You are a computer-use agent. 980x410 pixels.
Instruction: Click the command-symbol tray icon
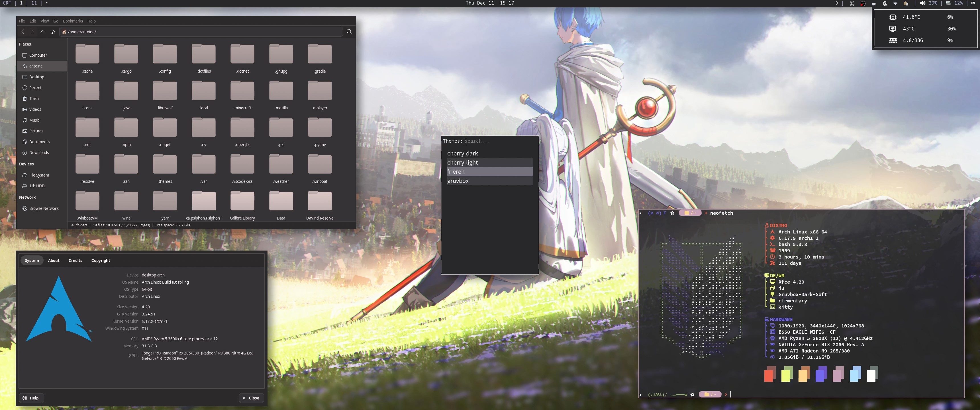tap(852, 3)
